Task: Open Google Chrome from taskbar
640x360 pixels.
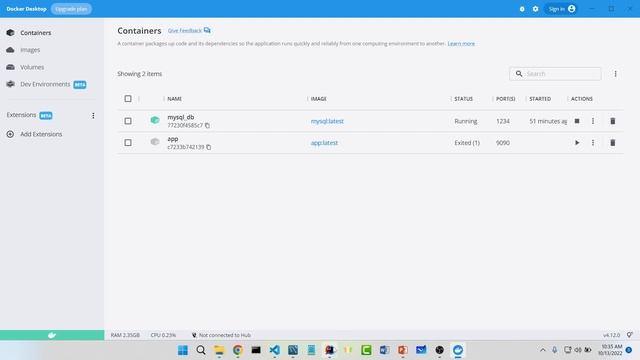Action: pyautogui.click(x=238, y=350)
